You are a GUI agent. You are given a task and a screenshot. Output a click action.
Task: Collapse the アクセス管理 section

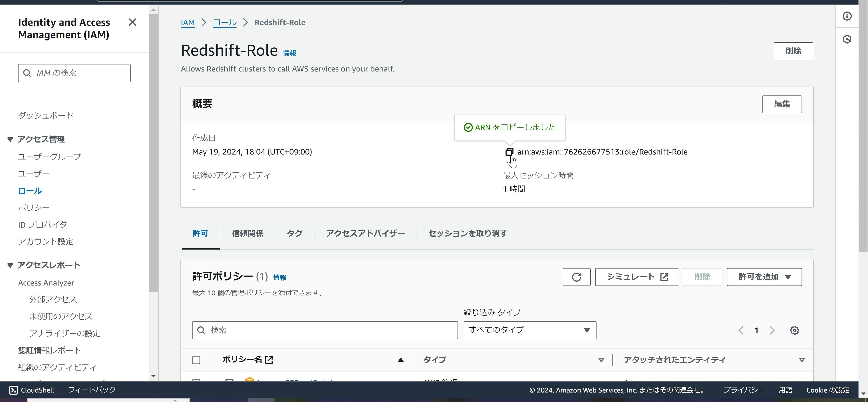[x=10, y=139]
